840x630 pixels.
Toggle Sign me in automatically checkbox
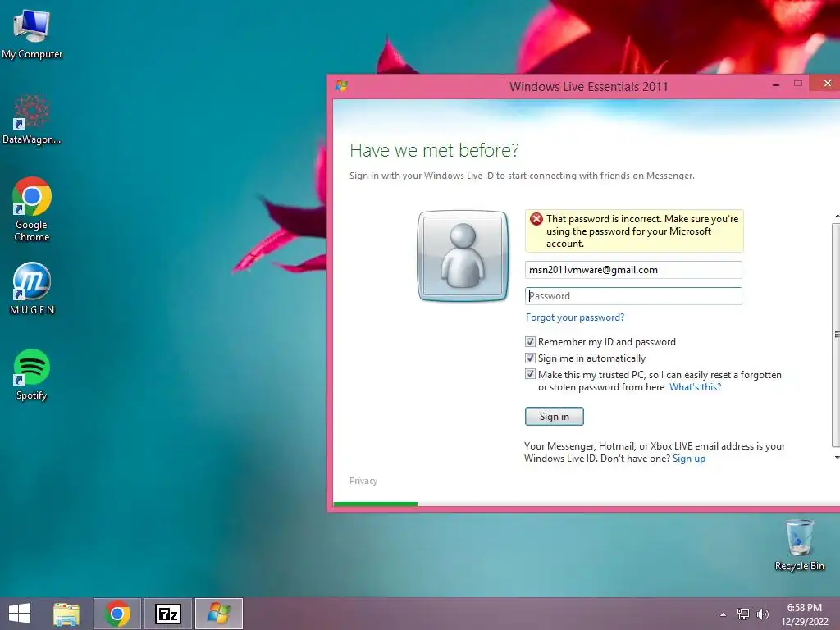tap(530, 358)
